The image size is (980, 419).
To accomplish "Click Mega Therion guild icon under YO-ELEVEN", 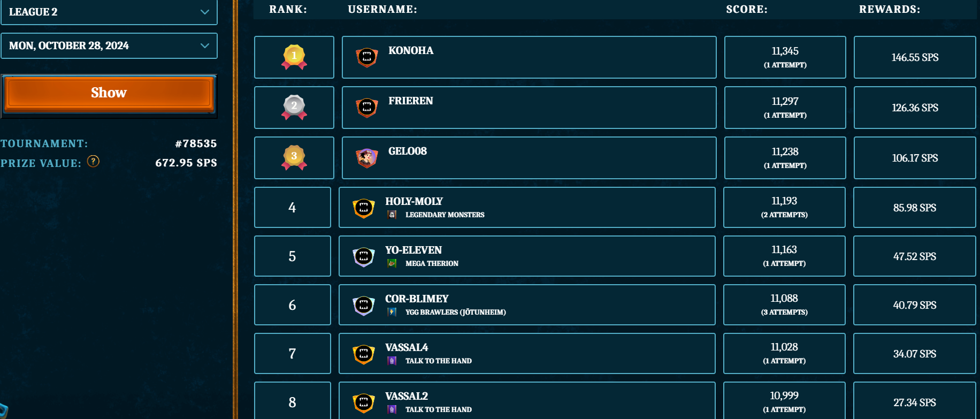I will [x=392, y=263].
